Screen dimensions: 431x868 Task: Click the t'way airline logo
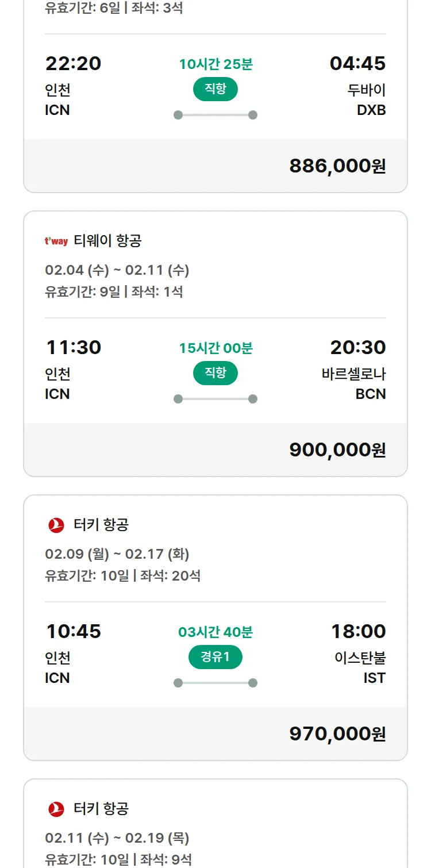pos(56,241)
